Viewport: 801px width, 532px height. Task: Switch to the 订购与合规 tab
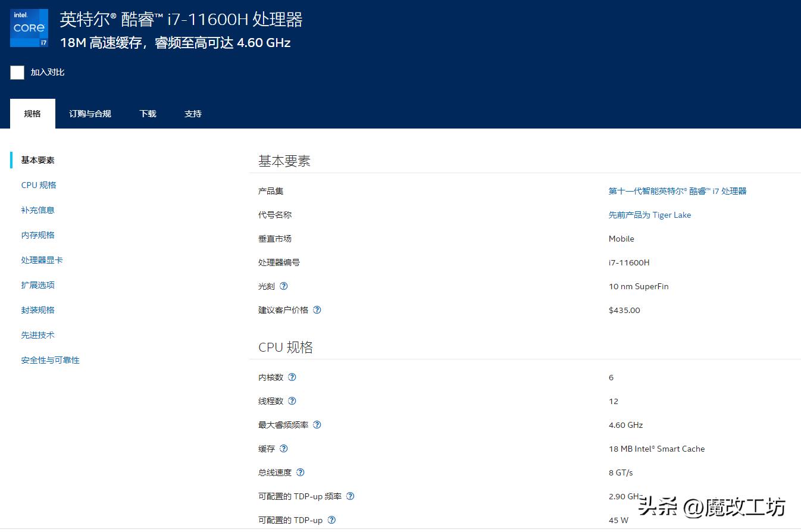coord(89,113)
